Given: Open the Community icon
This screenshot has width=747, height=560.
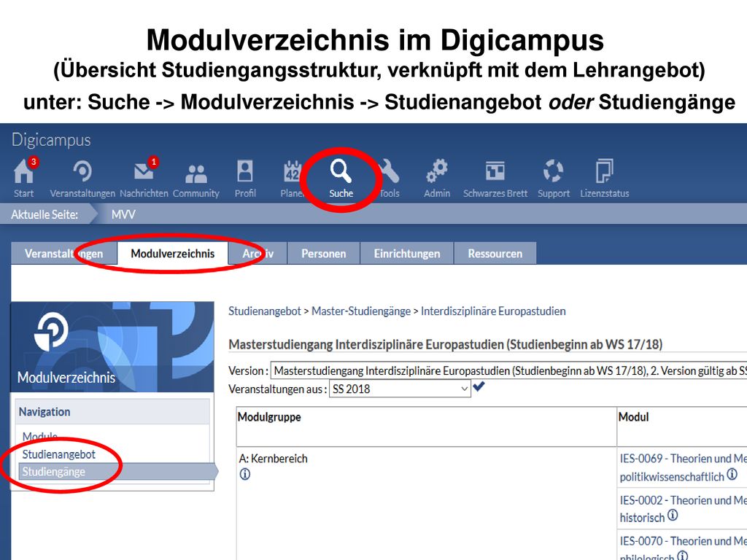Looking at the screenshot, I should (x=196, y=174).
